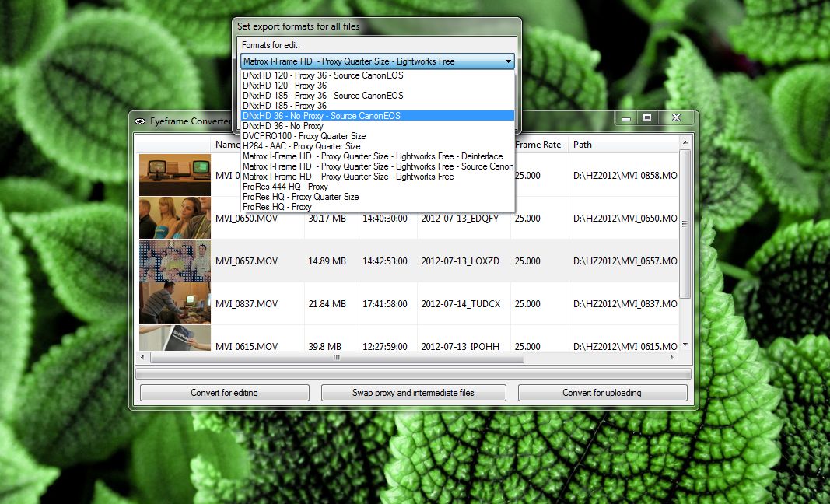Click cell 2012-07-14_TUDCX
Screen dimensions: 830x504
[461, 304]
